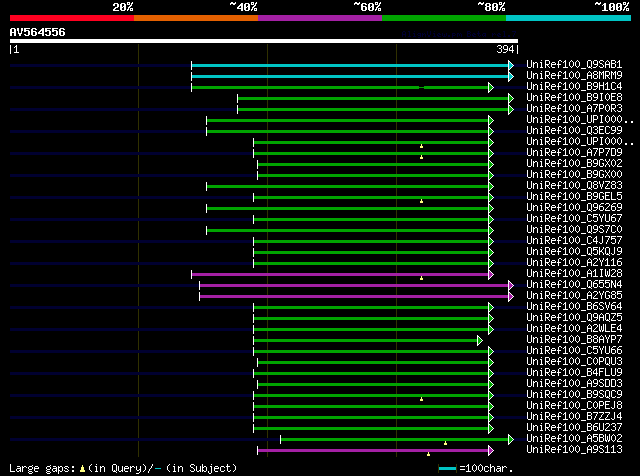Click the green alignment bar for UniRef100_C5YU66
Screen dimensions: 640x476
click(x=371, y=352)
